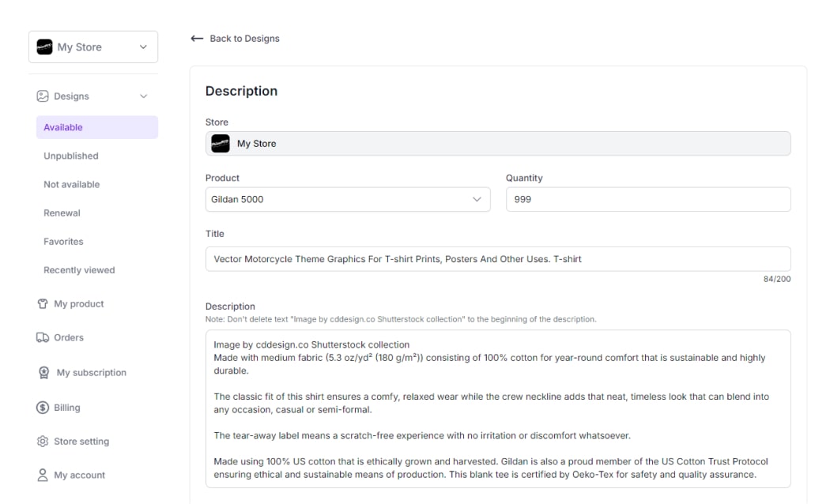Image resolution: width=830 pixels, height=504 pixels.
Task: Click the My Store logo in sidebar selector
Action: coord(44,47)
